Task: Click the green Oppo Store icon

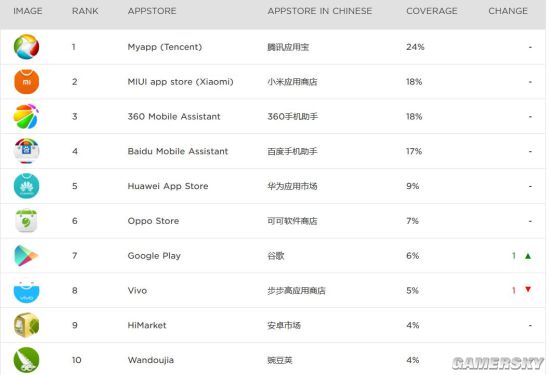Action: coord(26,221)
